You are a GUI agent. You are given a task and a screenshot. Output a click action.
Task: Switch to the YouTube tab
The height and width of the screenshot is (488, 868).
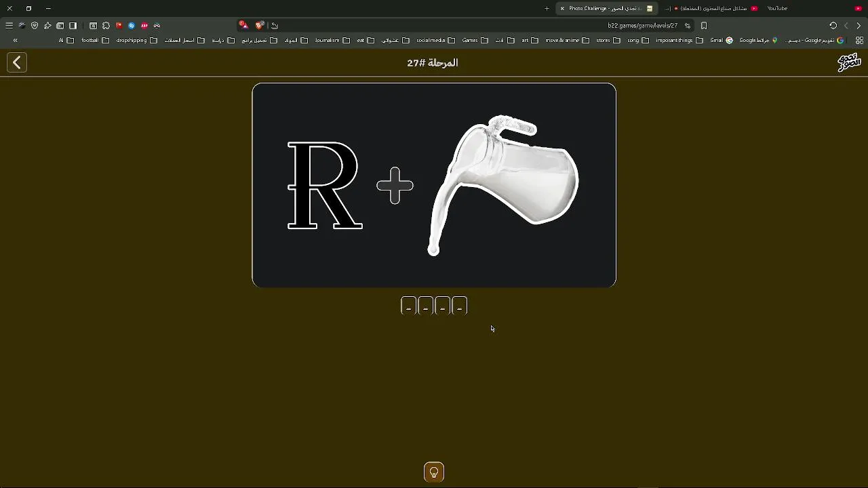coord(777,8)
